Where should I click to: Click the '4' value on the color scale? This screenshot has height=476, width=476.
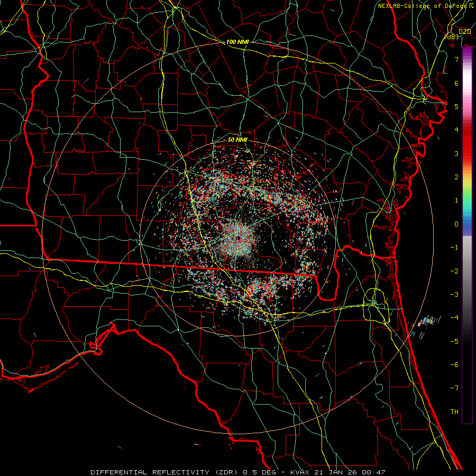(x=456, y=130)
